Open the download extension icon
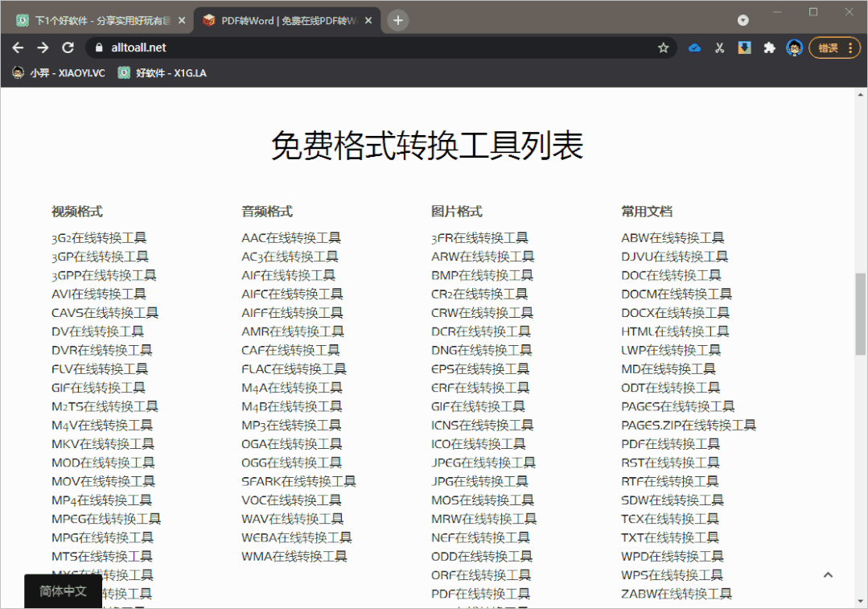Screen dimensions: 868x609 click(745, 47)
